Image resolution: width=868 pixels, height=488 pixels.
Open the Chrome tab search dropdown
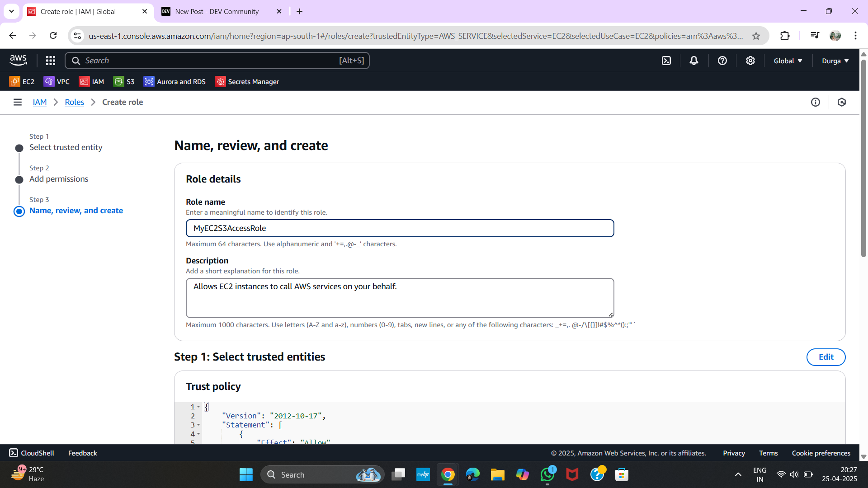pos(11,11)
